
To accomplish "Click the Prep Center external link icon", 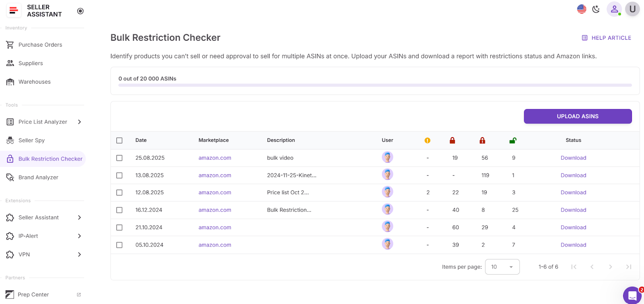I will pyautogui.click(x=79, y=295).
